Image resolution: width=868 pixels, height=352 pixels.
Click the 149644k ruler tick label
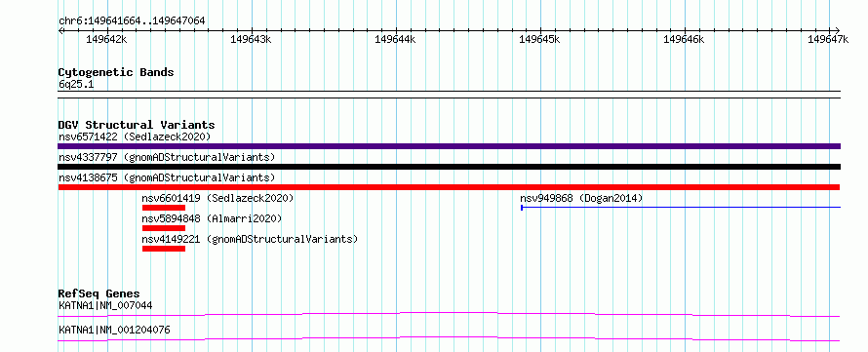[395, 39]
